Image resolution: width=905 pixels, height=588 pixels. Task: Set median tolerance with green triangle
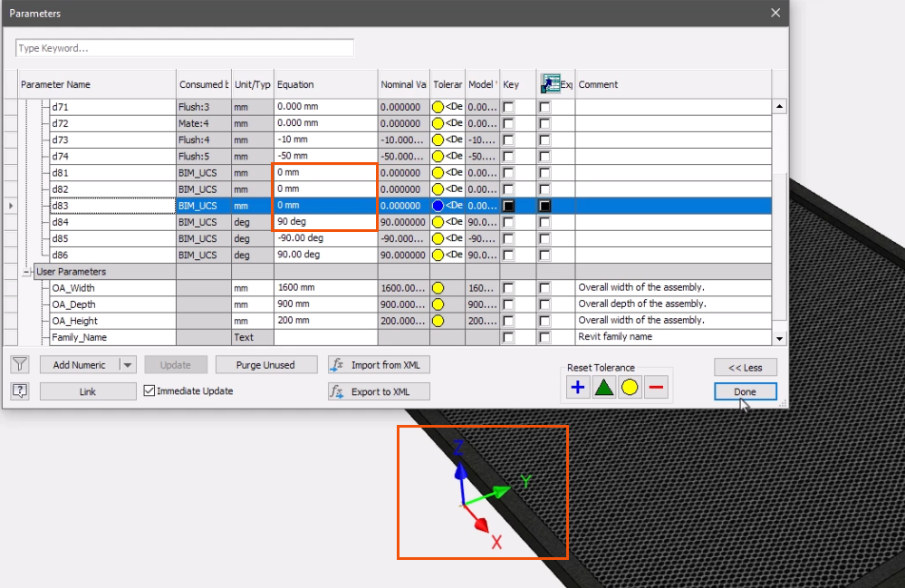pyautogui.click(x=603, y=388)
